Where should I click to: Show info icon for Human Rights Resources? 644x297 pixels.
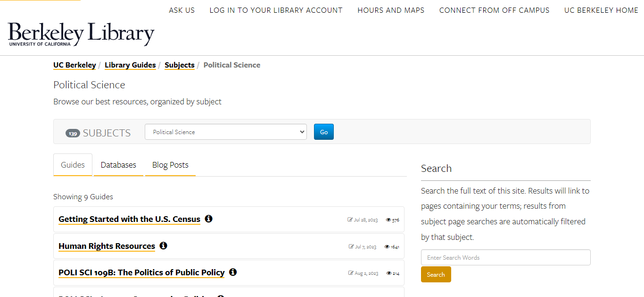click(163, 246)
